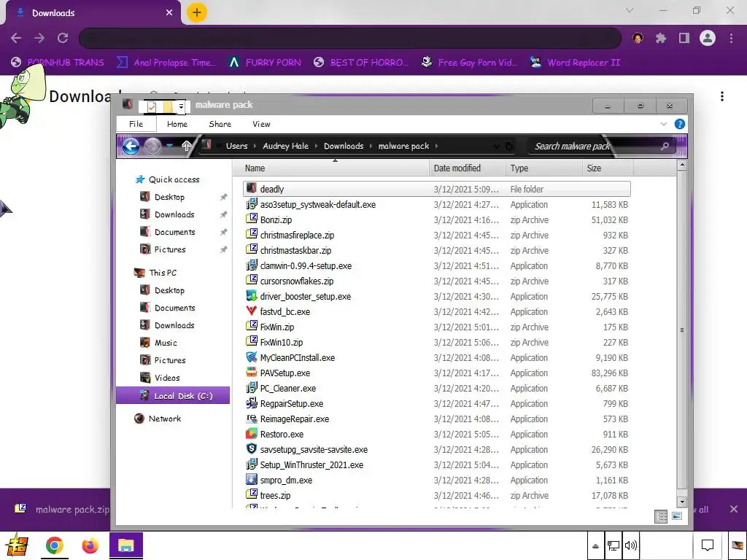This screenshot has height=560, width=747.
Task: Sort files by Date modified column
Action: tap(457, 168)
